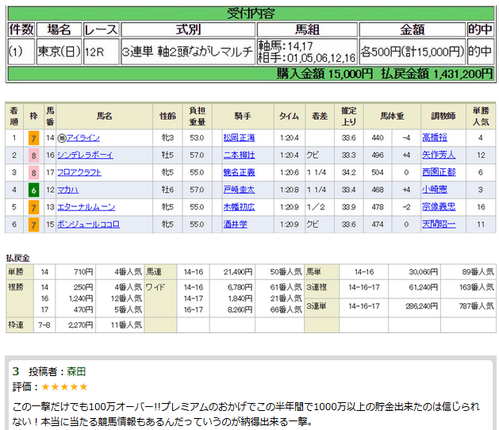Viewport: 499px width, 430px height.
Task: Open horse link ボンジュールココロ
Action: tap(88, 224)
